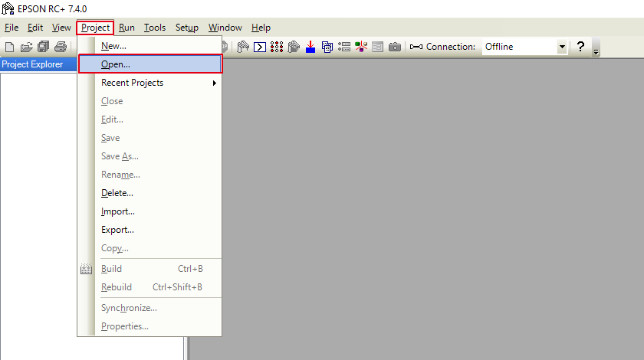Open the Help menu
Screen dimensions: 644x360
pyautogui.click(x=261, y=28)
